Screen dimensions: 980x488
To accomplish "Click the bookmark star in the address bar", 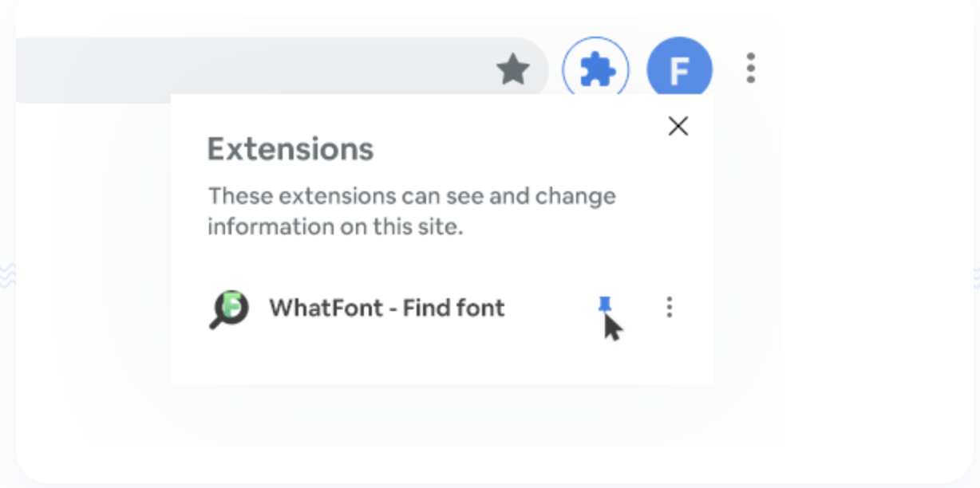I will click(x=512, y=69).
